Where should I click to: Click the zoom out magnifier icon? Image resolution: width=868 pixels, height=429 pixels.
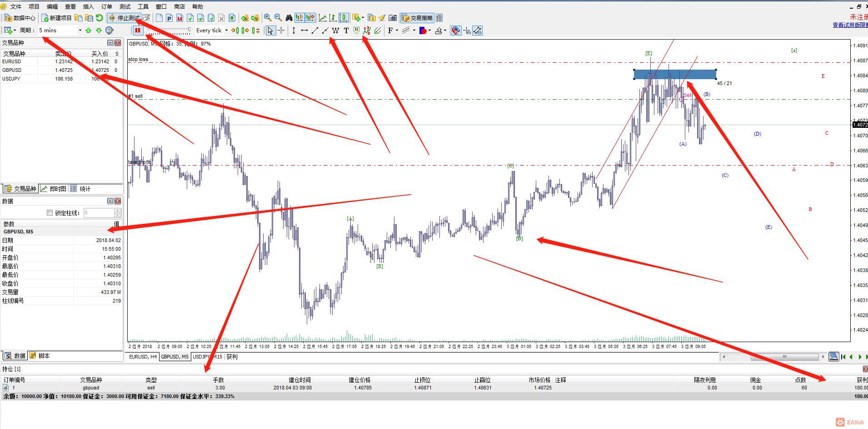pyautogui.click(x=278, y=18)
